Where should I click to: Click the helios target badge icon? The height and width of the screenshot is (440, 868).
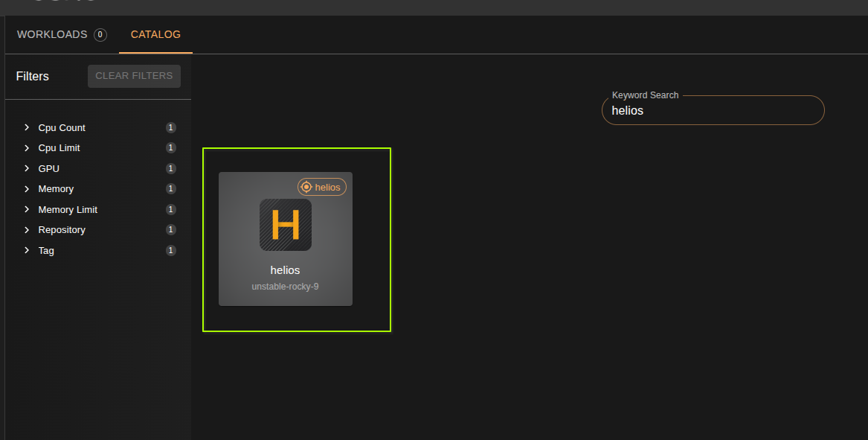click(x=306, y=187)
